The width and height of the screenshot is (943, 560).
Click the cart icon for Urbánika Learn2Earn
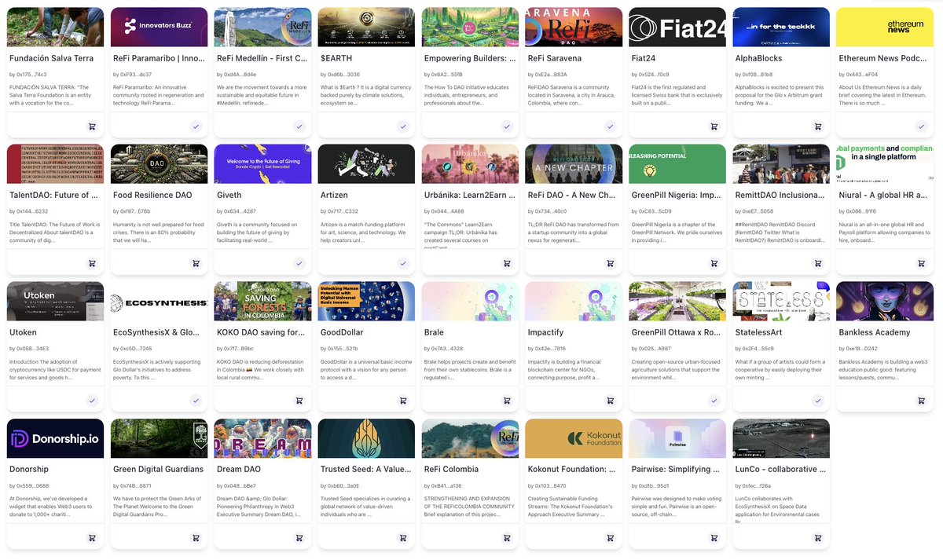click(x=507, y=263)
